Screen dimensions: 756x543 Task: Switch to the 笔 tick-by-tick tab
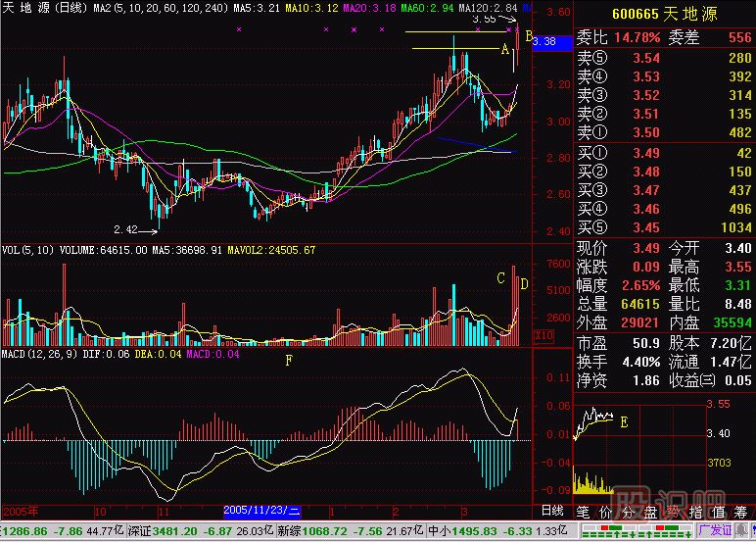click(584, 511)
